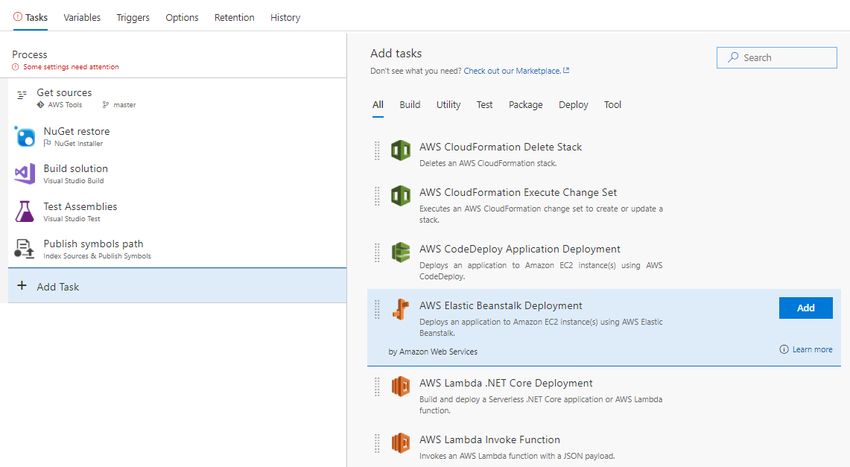Click the warning icon beside Some settings need attention
The width and height of the screenshot is (850, 467).
tap(15, 67)
